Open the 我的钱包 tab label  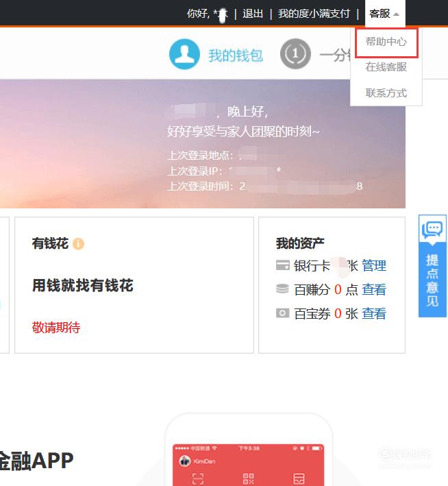click(x=236, y=56)
